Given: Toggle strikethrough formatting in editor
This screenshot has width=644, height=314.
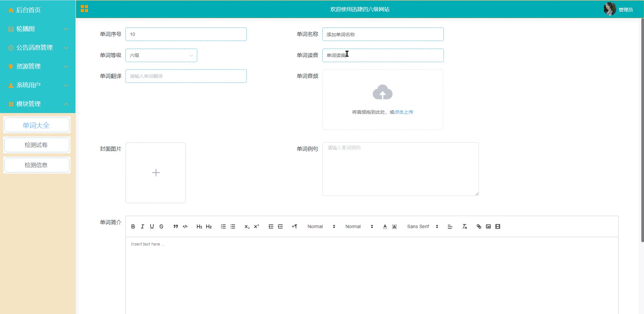Looking at the screenshot, I should tap(161, 226).
